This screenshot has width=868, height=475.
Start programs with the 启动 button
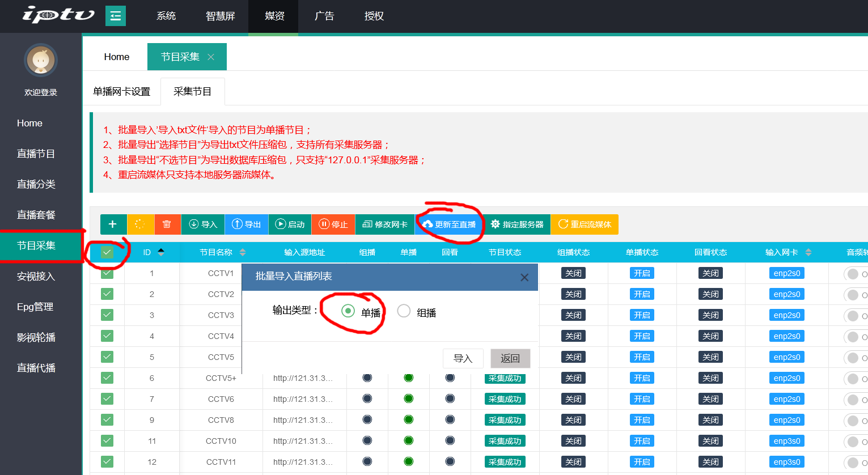point(290,224)
